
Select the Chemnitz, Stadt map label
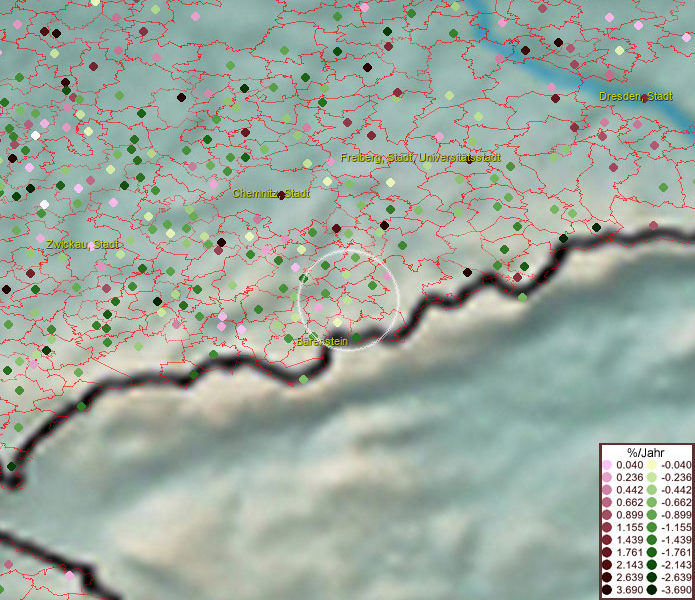pyautogui.click(x=270, y=194)
